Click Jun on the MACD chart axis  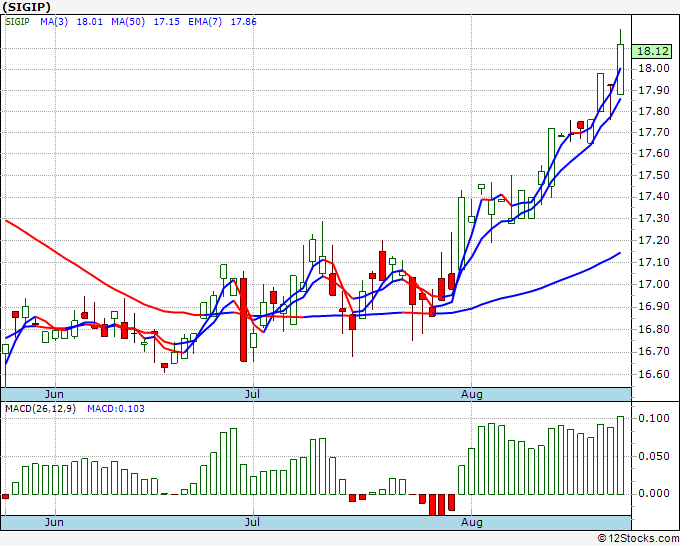(54, 522)
